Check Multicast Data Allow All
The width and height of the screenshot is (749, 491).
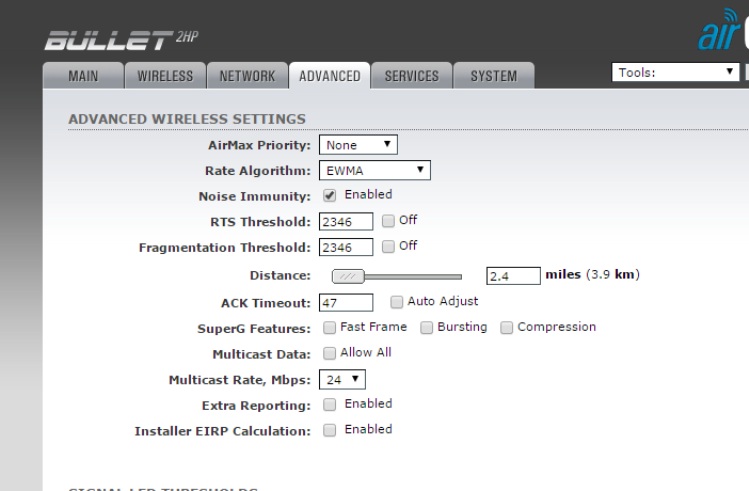click(330, 353)
